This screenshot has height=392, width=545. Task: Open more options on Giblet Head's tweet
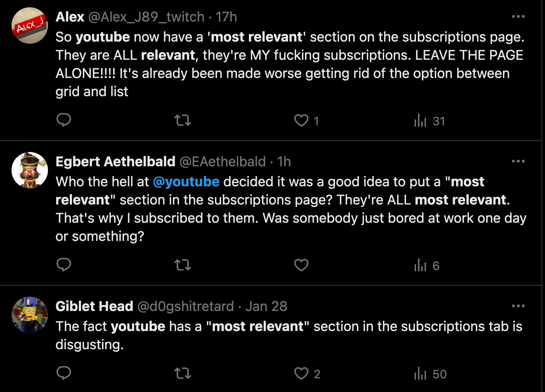[518, 306]
